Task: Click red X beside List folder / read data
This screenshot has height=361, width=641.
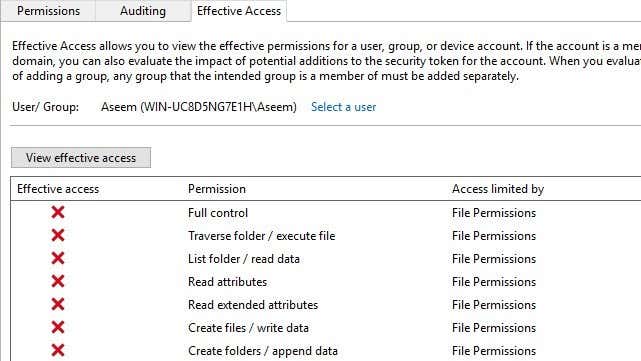Action: tap(58, 258)
